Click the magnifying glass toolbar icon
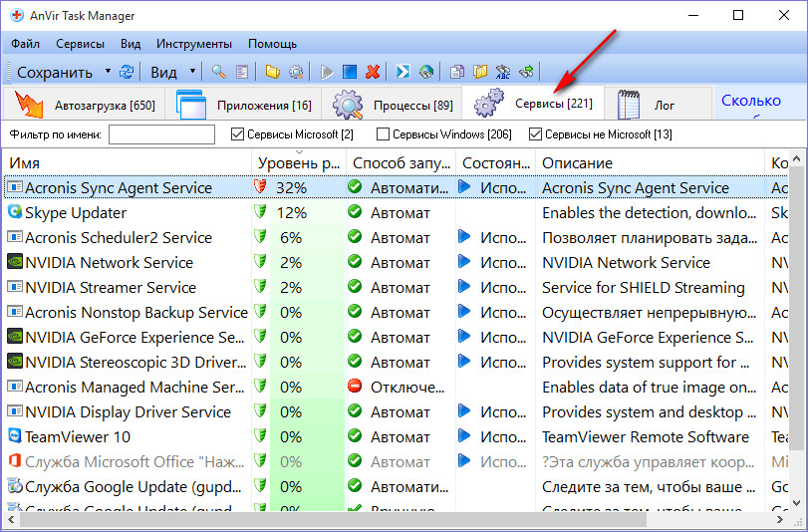 pyautogui.click(x=219, y=72)
